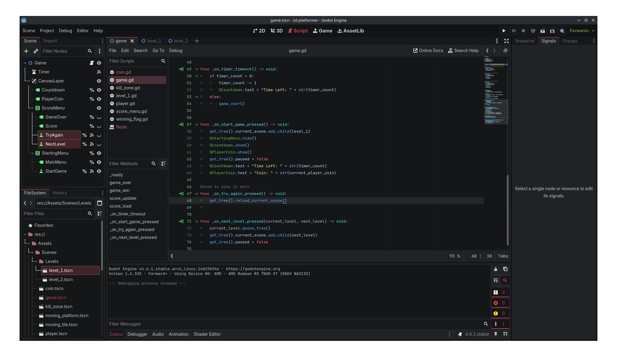Open the Debug menu in the top menu bar
617x364 pixels.
(x=65, y=31)
